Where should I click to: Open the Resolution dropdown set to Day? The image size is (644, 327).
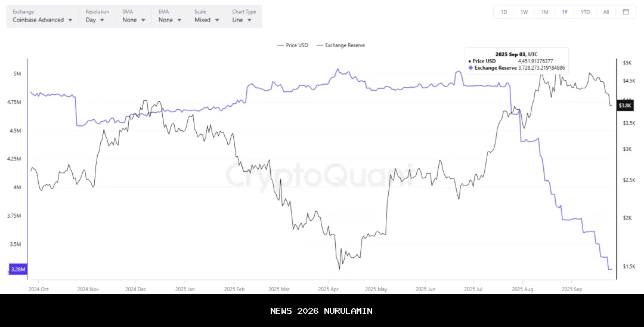95,20
